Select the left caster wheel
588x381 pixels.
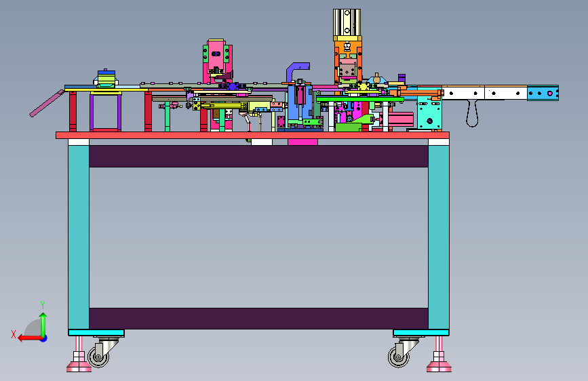pyautogui.click(x=98, y=357)
